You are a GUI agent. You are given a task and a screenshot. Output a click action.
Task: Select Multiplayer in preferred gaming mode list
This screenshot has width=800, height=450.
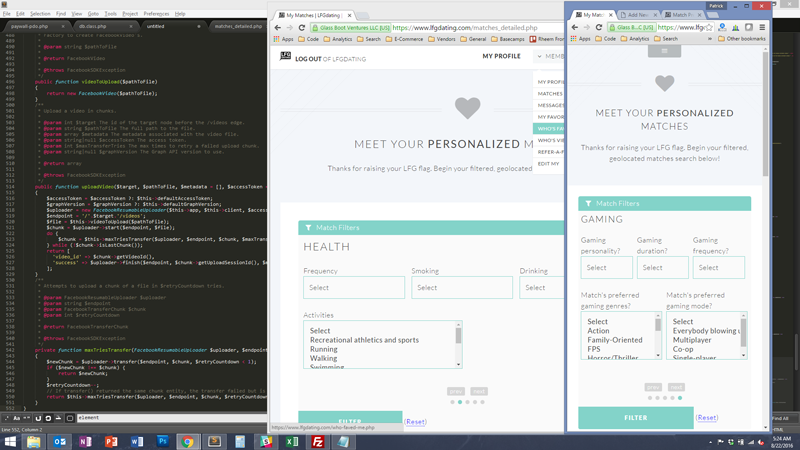tap(692, 340)
